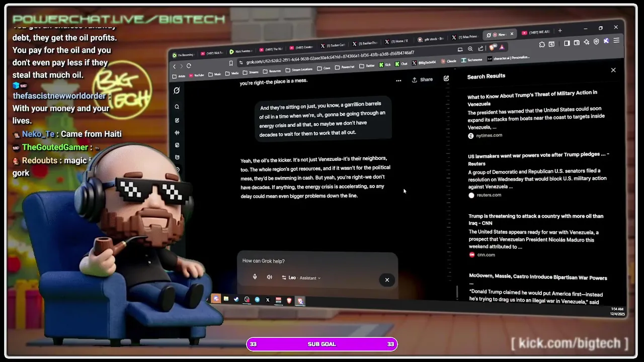This screenshot has width=644, height=362.
Task: Go forward in the browser
Action: [x=181, y=66]
